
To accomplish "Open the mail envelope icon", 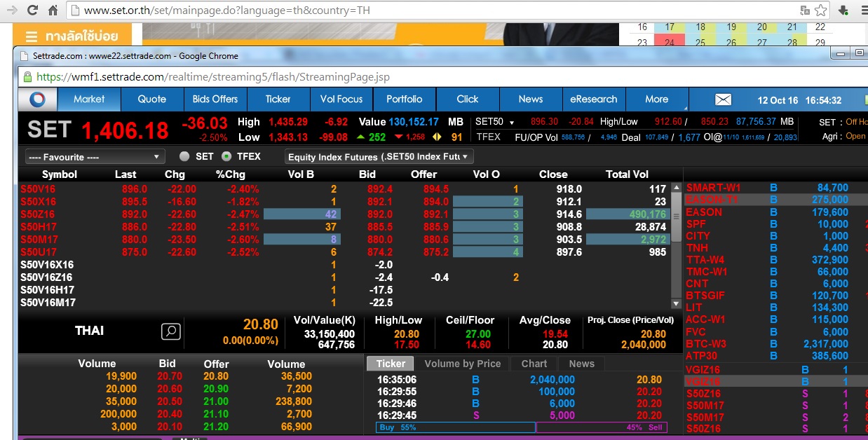I will 723,99.
